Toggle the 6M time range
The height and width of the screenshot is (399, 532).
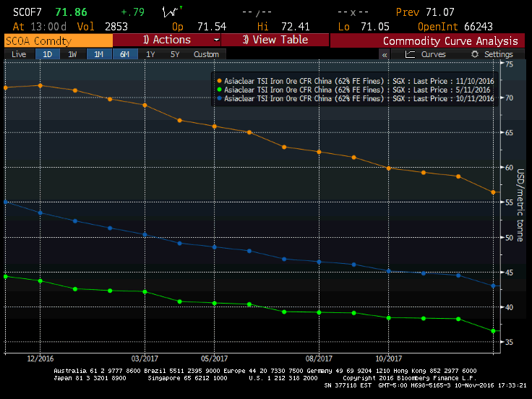(x=124, y=54)
